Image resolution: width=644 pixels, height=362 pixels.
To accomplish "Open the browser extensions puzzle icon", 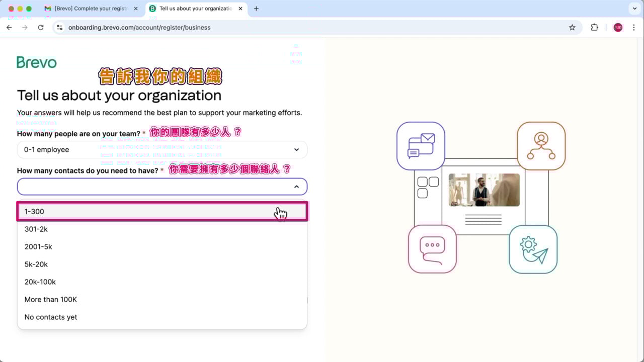I will (x=594, y=28).
